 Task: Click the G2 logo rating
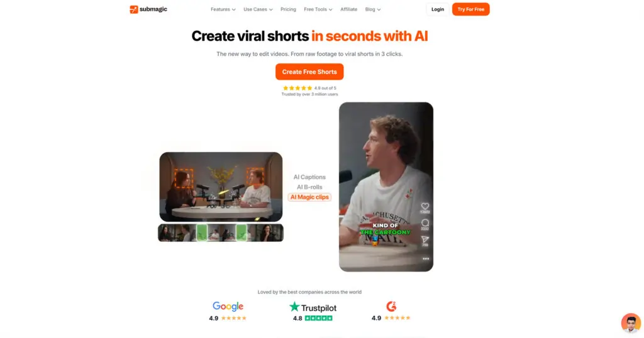(x=391, y=307)
